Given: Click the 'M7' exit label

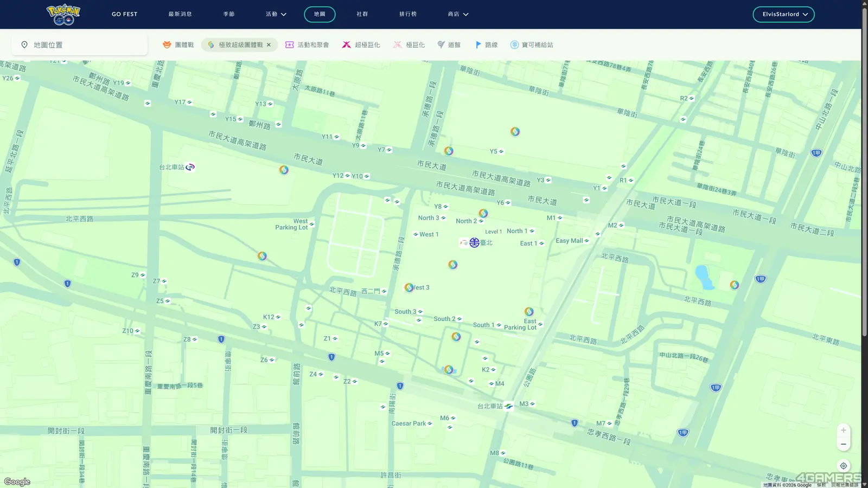Looking at the screenshot, I should [x=601, y=423].
